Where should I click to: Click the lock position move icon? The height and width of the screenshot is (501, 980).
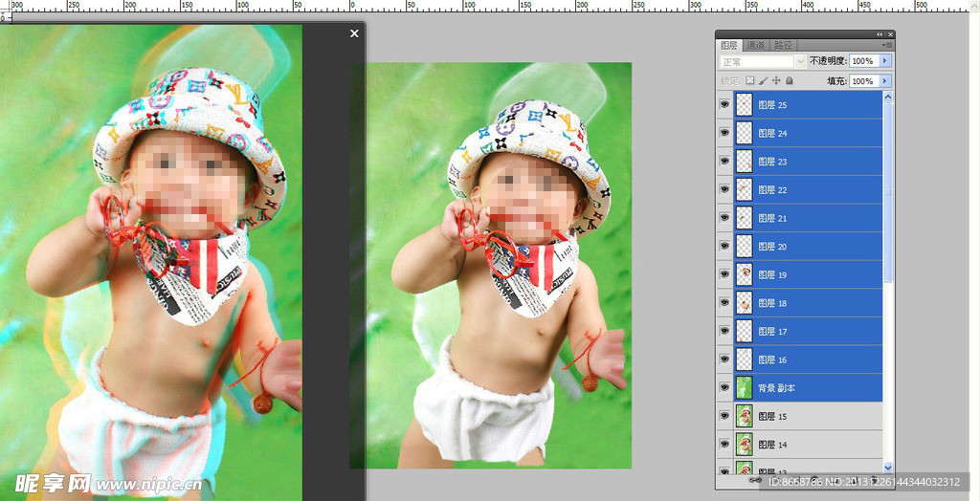tap(776, 81)
